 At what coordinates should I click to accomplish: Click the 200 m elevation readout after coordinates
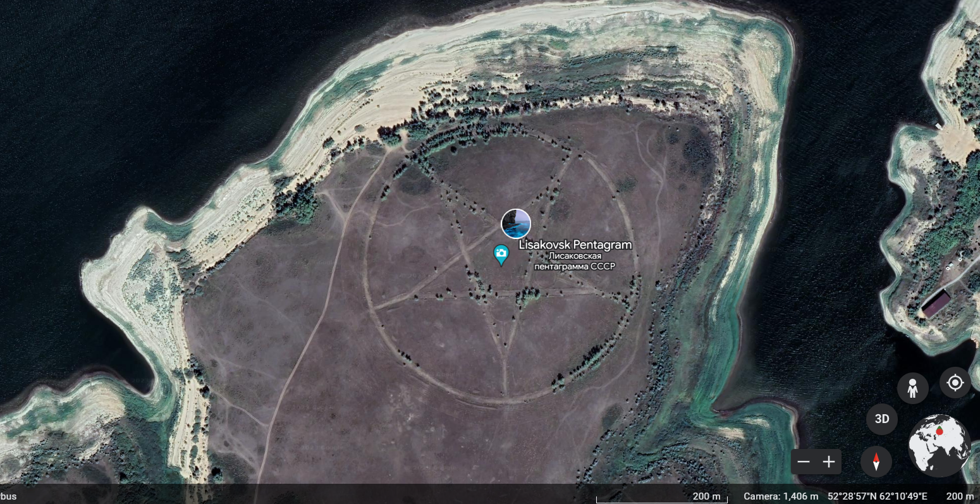960,496
